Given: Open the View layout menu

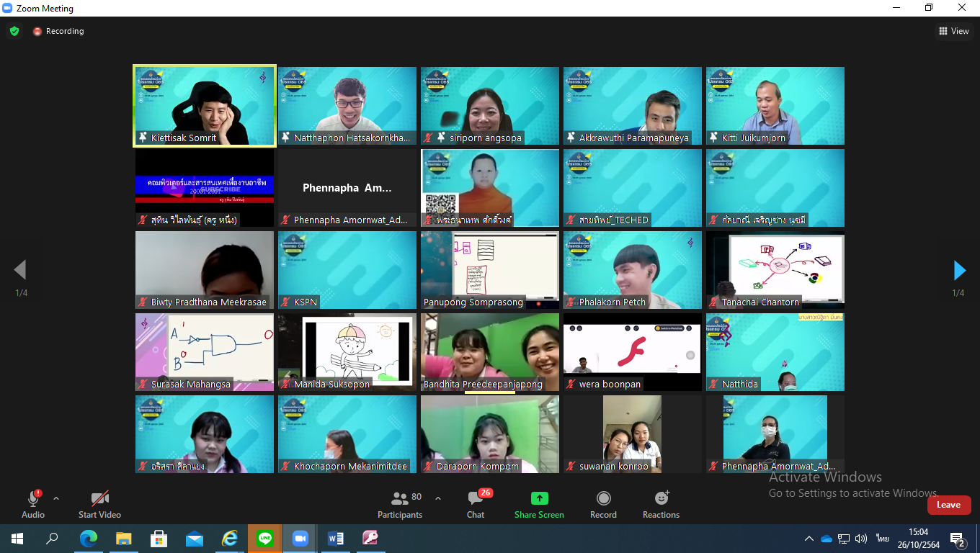Looking at the screenshot, I should point(954,31).
